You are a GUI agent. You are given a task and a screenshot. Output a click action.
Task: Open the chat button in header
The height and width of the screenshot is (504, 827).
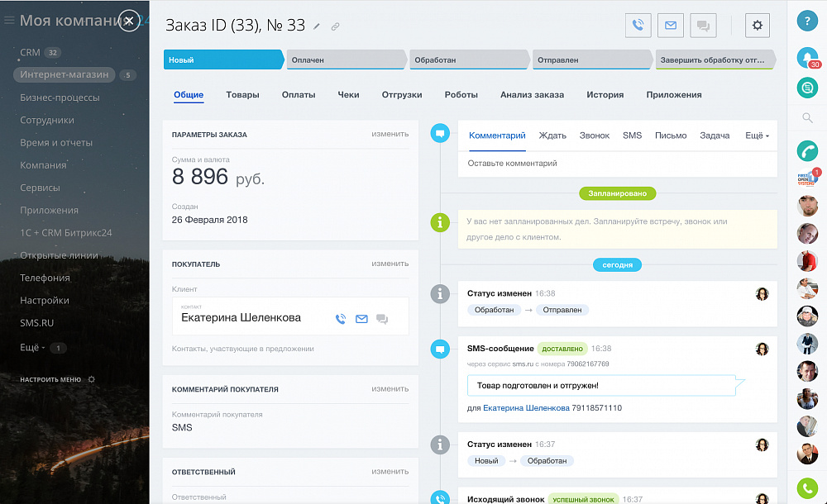pos(703,25)
